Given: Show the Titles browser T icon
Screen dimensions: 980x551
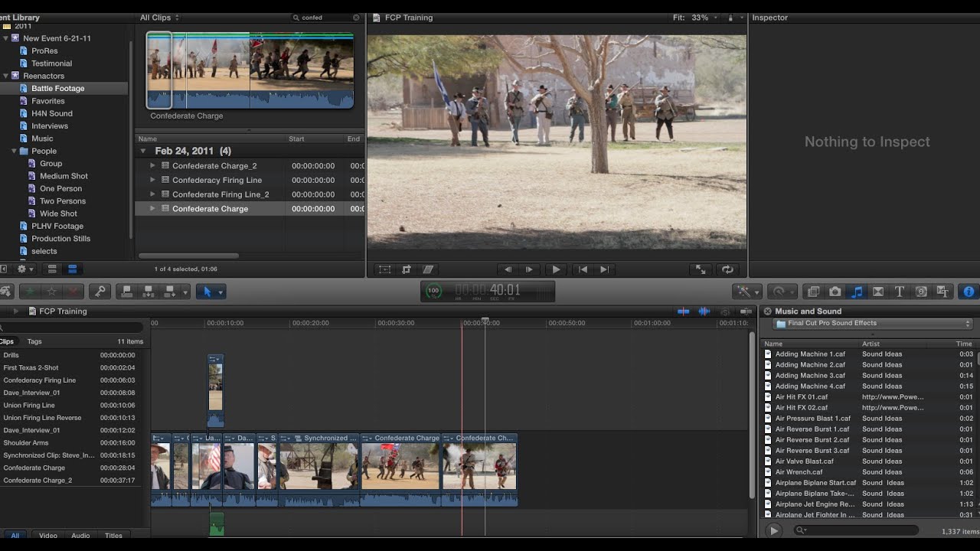Looking at the screenshot, I should click(x=900, y=292).
